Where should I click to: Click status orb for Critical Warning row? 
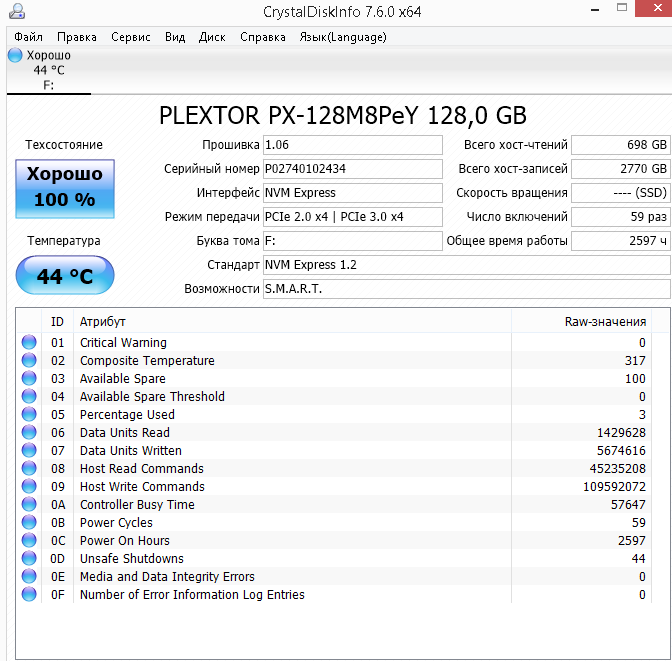coord(29,342)
